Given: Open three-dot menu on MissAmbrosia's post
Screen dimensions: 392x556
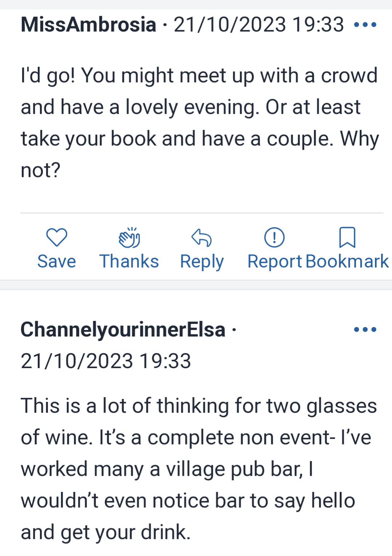Looking at the screenshot, I should [x=365, y=25].
